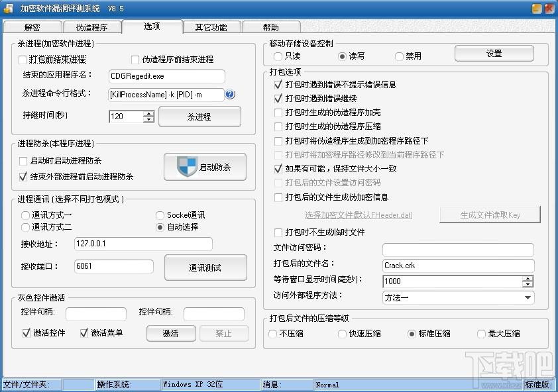558x392 pixels.
Task: Click the 生成文件读取Key button
Action: coord(490,215)
